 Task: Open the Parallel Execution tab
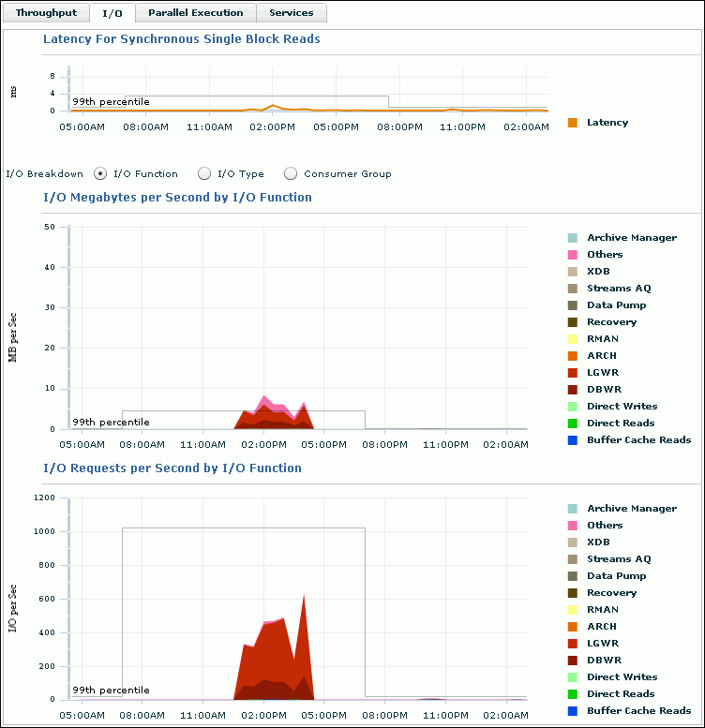point(195,13)
